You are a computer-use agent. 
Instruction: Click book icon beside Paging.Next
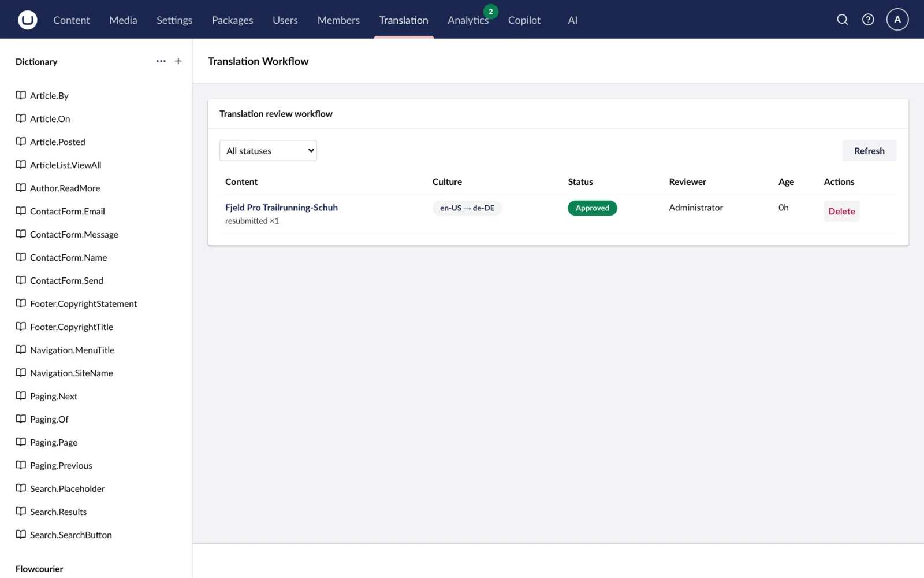pyautogui.click(x=21, y=396)
